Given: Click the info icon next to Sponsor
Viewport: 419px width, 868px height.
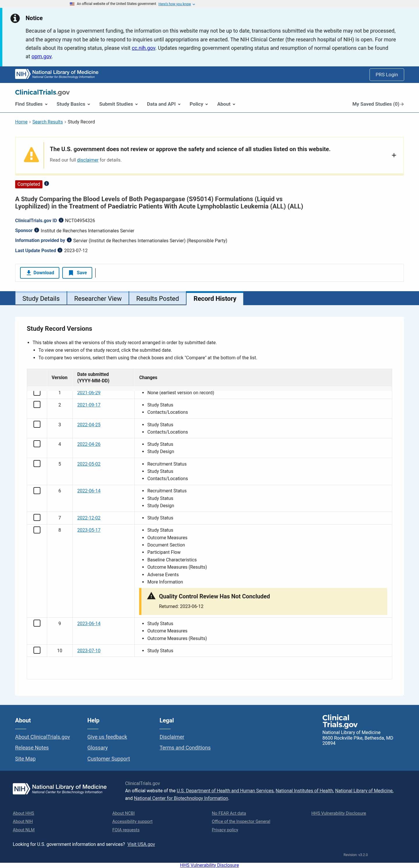Looking at the screenshot, I should click(37, 231).
